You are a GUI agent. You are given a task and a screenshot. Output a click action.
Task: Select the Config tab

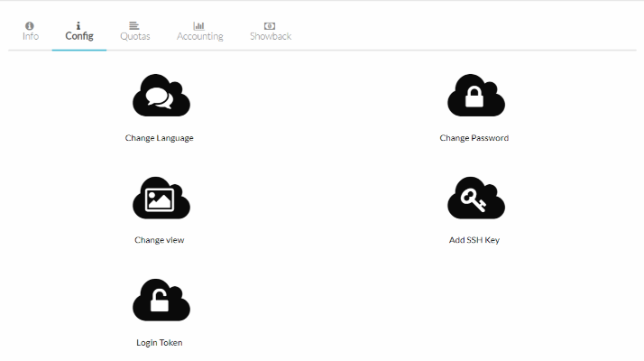click(79, 32)
